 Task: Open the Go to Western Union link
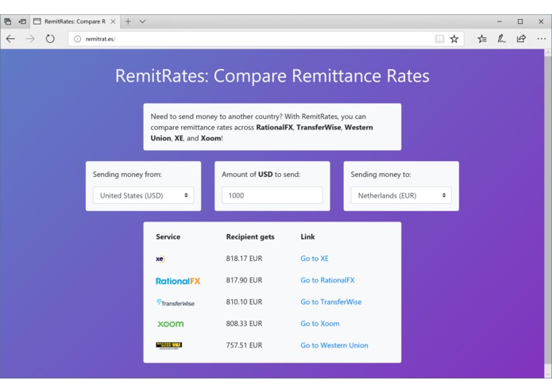pos(334,346)
